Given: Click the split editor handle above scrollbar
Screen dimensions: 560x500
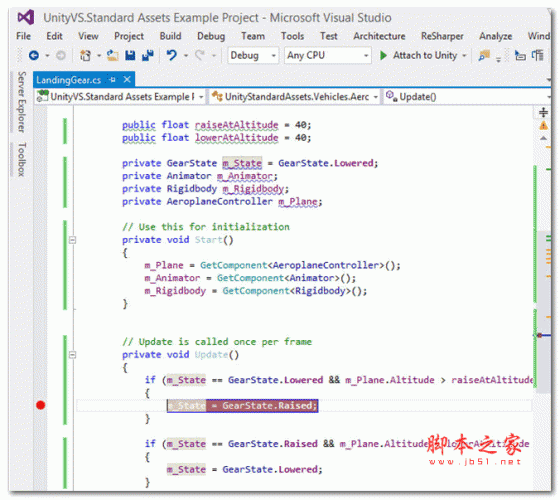Looking at the screenshot, I should click(x=543, y=112).
